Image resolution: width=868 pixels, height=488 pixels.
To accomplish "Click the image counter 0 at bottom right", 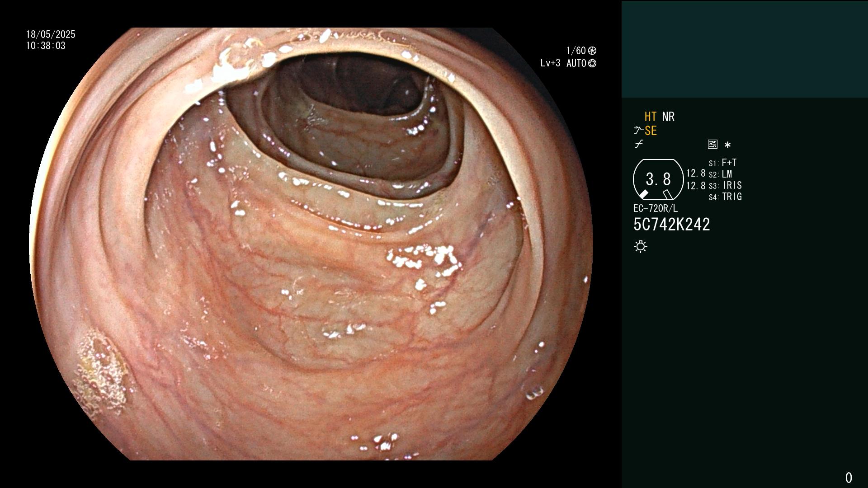I will 849,478.
